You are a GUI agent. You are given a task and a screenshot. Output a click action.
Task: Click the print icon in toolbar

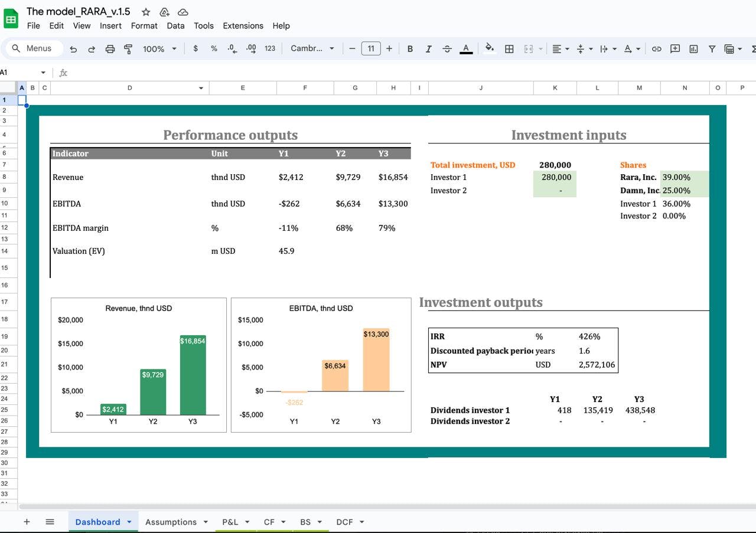click(110, 49)
